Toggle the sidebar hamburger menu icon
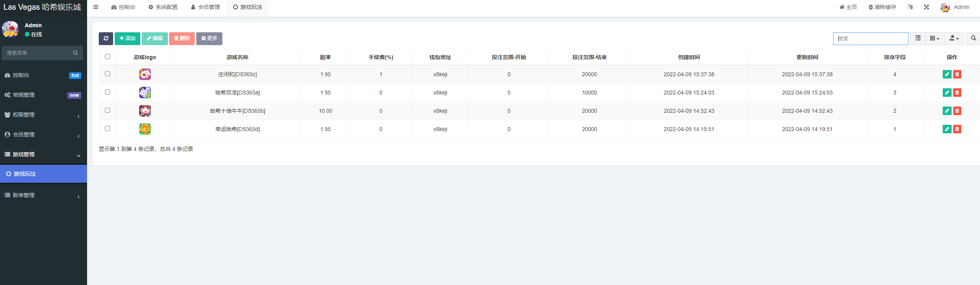 (x=96, y=7)
